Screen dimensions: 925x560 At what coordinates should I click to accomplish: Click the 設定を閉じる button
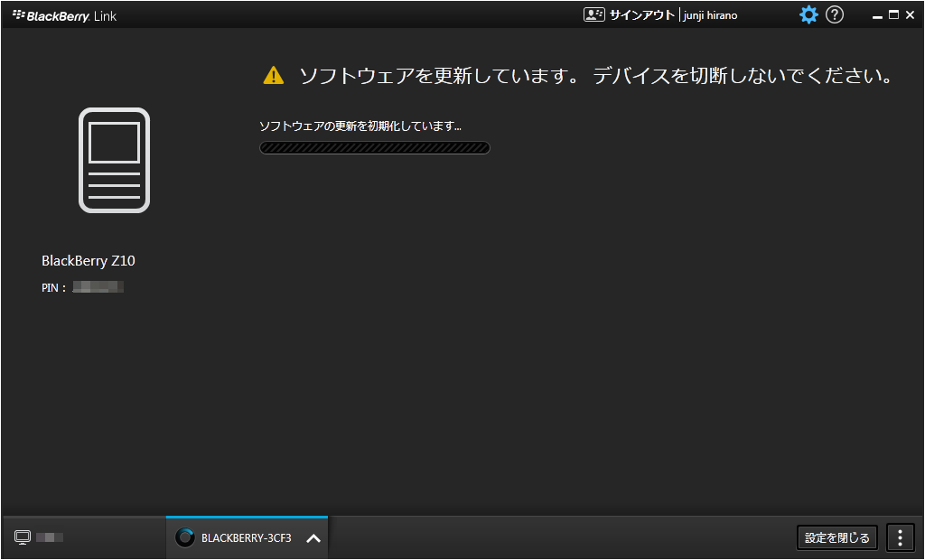[837, 537]
